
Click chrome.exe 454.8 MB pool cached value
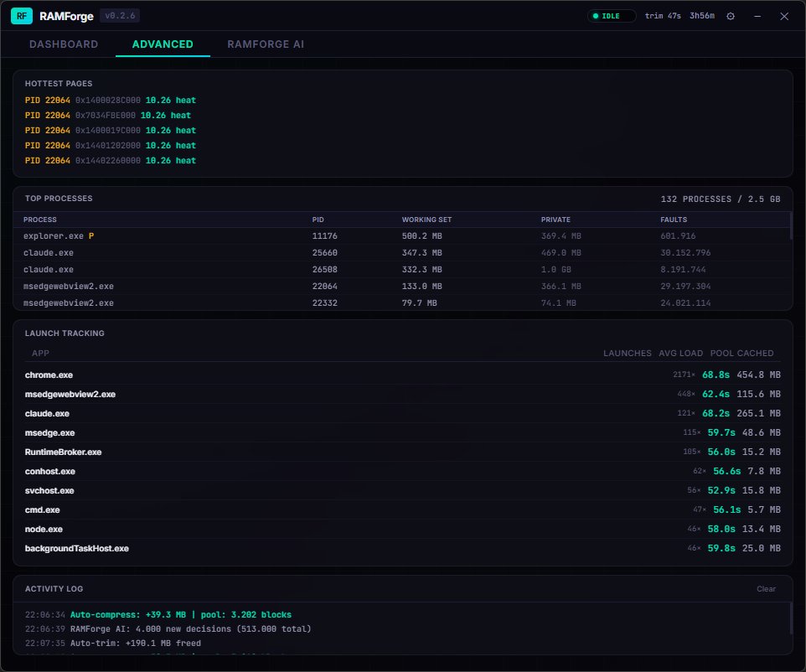[758, 375]
